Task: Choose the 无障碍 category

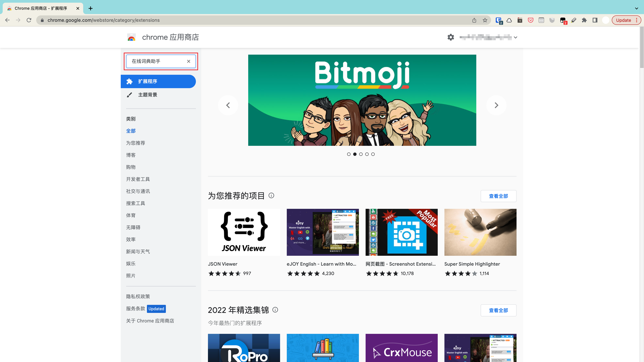Action: click(133, 227)
